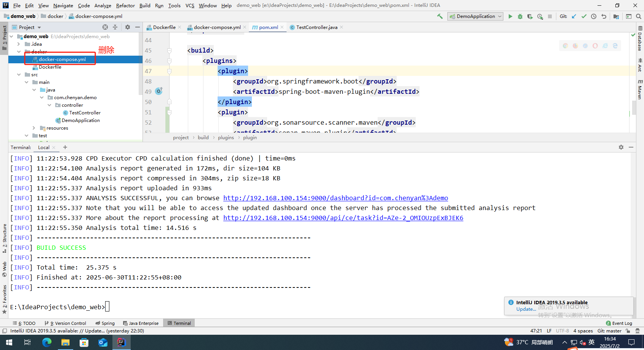The height and width of the screenshot is (350, 644).
Task: Select TestController in the project tree
Action: [x=85, y=113]
